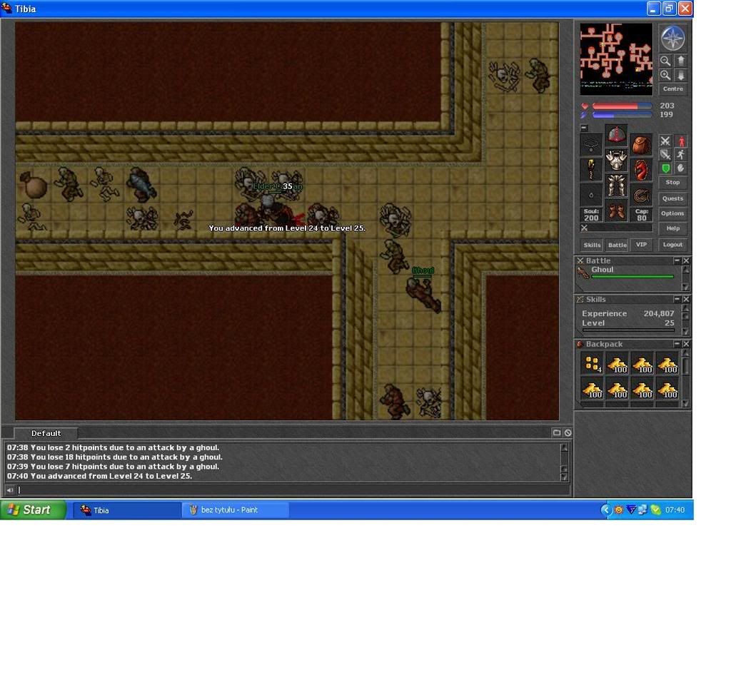Toggle the VIP list button
731x700 pixels.
642,245
